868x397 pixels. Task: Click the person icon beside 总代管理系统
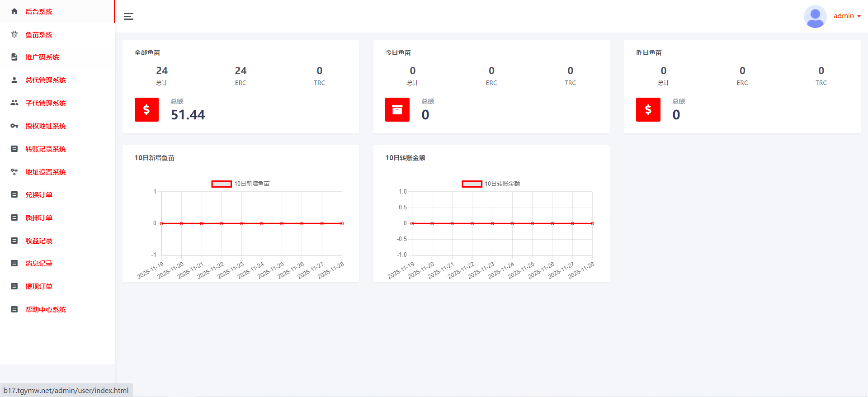14,80
